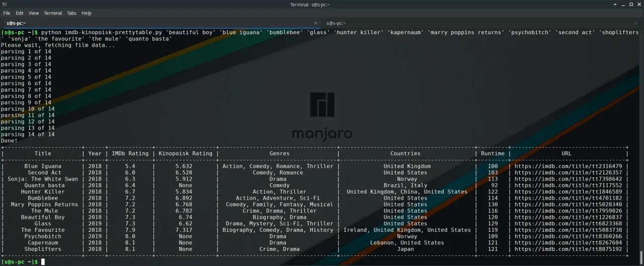Image resolution: width=644 pixels, height=266 pixels.
Task: Click the Second Act IMDb URL
Action: coord(569,173)
